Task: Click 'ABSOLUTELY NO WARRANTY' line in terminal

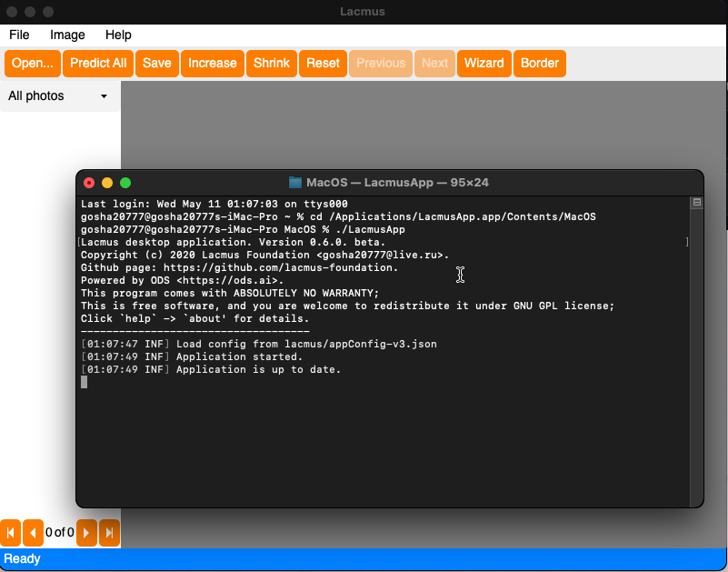Action: [x=230, y=293]
